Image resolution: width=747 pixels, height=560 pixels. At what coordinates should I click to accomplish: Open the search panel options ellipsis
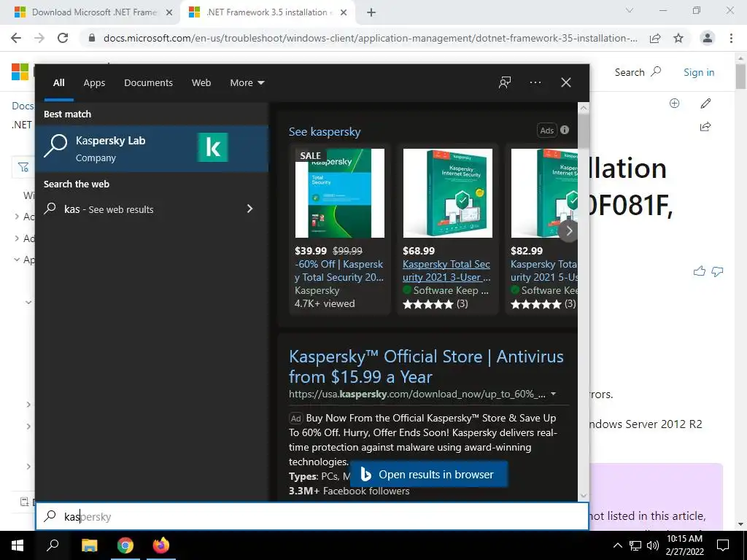535,82
